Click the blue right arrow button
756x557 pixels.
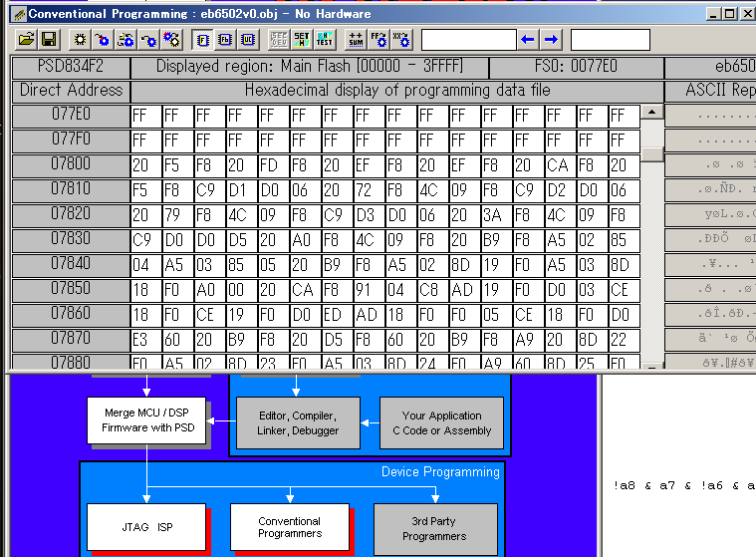[551, 40]
